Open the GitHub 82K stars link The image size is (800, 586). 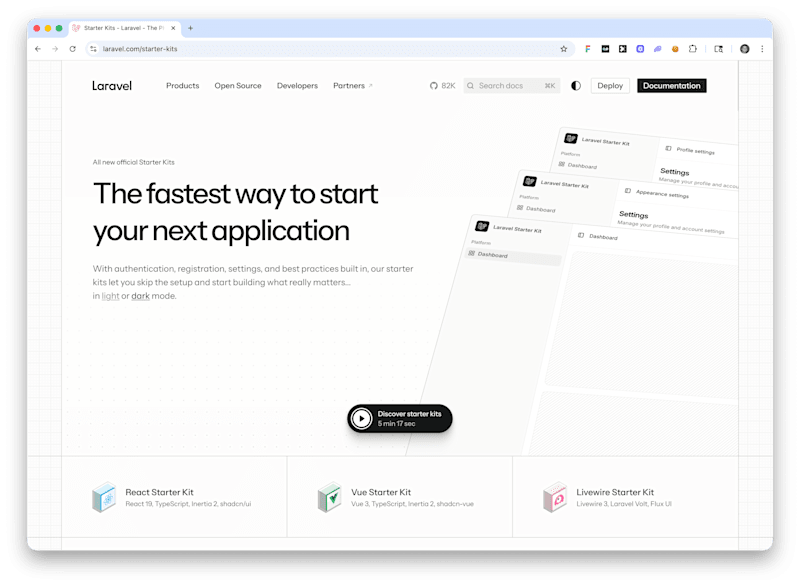pos(442,86)
